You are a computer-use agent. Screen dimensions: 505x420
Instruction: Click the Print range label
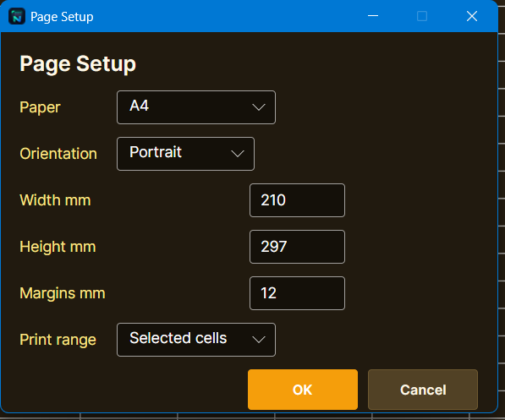(x=58, y=340)
